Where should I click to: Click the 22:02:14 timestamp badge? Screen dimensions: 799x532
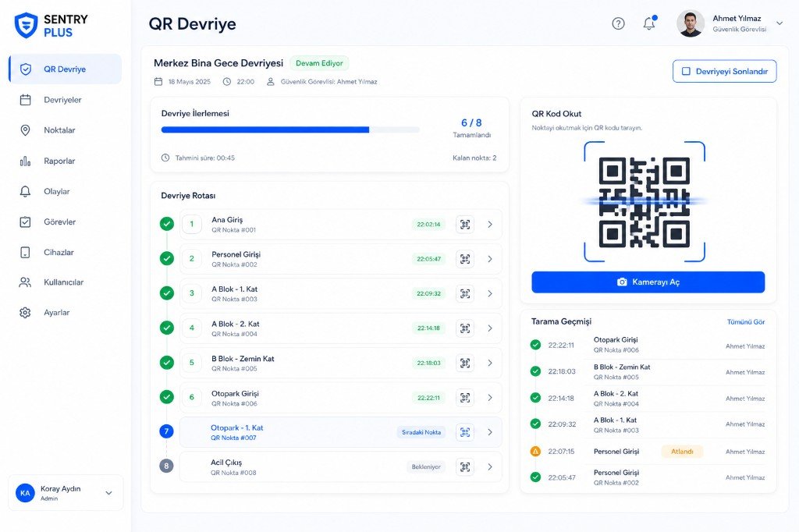(428, 224)
